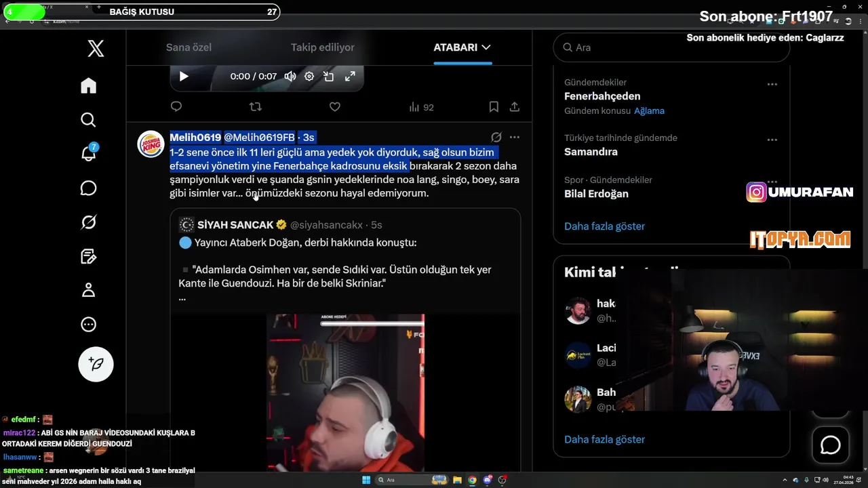Switch to Takip ediliyor tab

pos(323,47)
